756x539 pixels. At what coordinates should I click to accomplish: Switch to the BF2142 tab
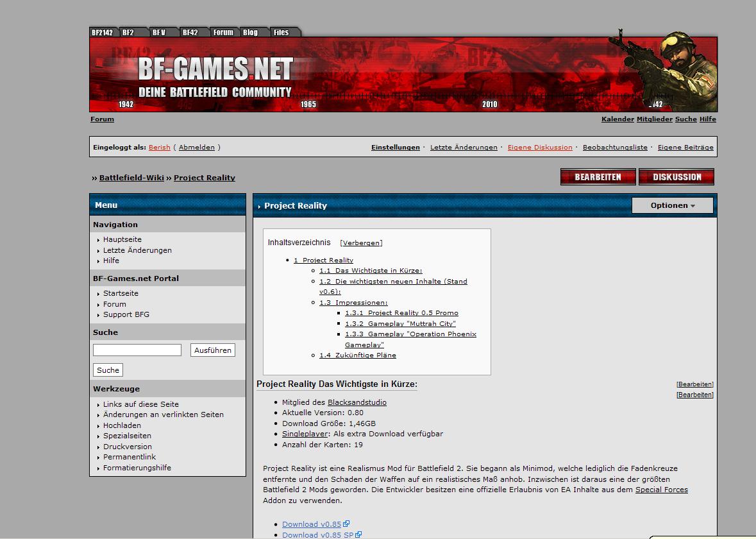click(102, 32)
